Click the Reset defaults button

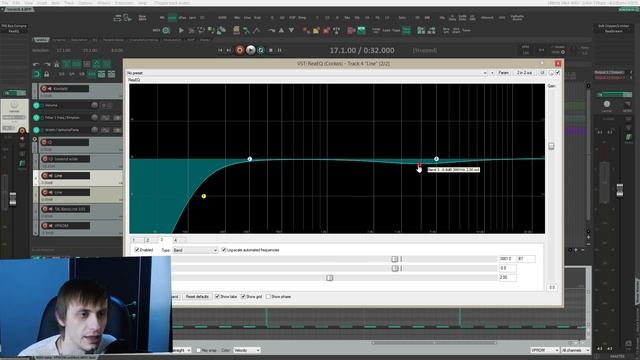tap(197, 296)
